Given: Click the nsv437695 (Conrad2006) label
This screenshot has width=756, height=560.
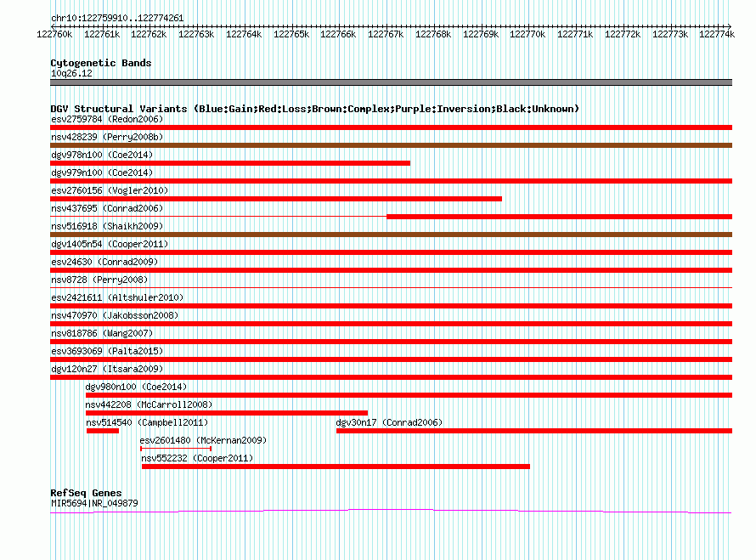Looking at the screenshot, I should pos(107,208).
